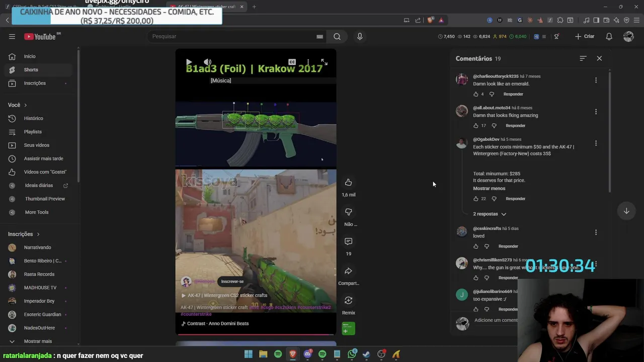Open options for all.about.moto34's comment
Viewport: 644px width, 362px height.
596,112
